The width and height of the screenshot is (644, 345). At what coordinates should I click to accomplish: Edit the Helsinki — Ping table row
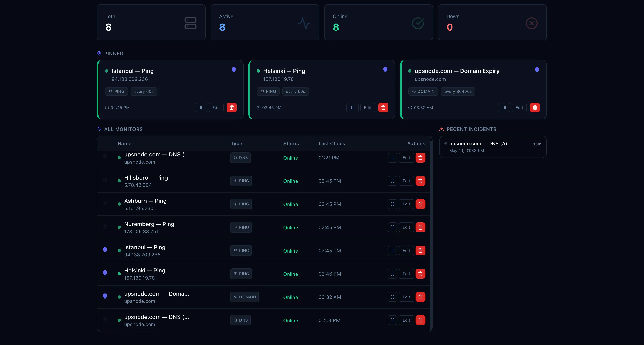406,274
